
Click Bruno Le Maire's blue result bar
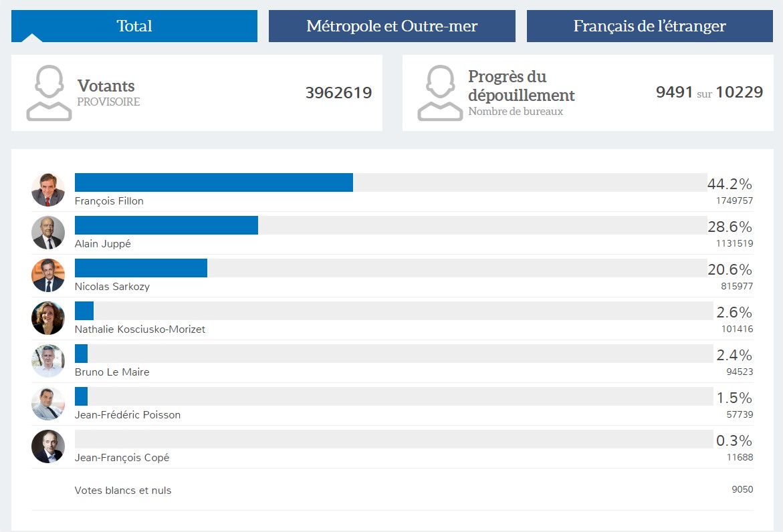coord(81,354)
